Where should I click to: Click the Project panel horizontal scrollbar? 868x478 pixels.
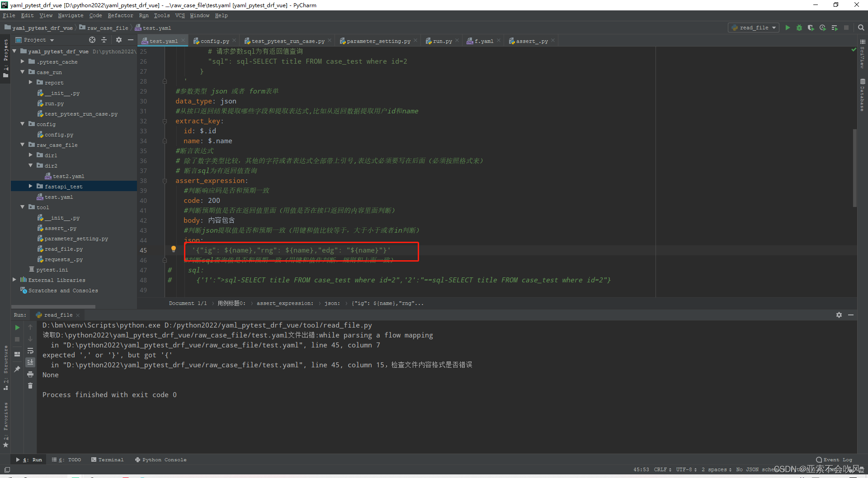(53, 306)
